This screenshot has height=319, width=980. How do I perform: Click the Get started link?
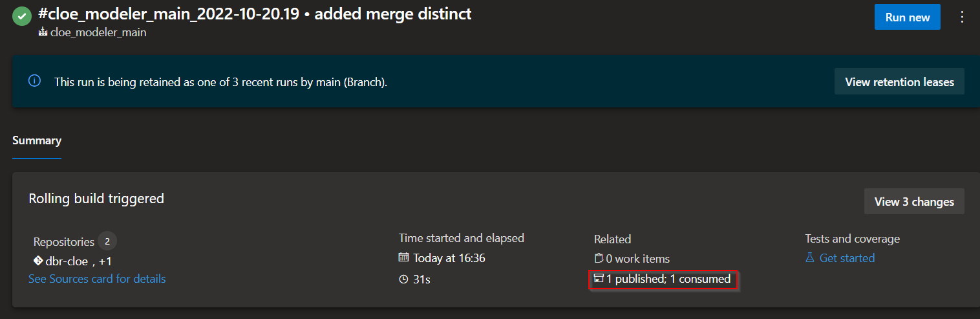pyautogui.click(x=847, y=258)
